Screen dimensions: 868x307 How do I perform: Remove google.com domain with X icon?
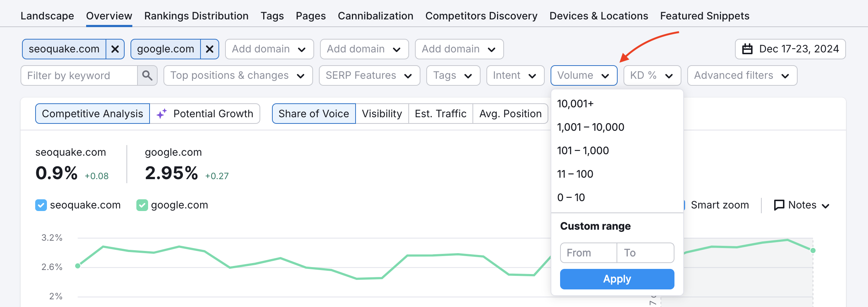pyautogui.click(x=210, y=49)
